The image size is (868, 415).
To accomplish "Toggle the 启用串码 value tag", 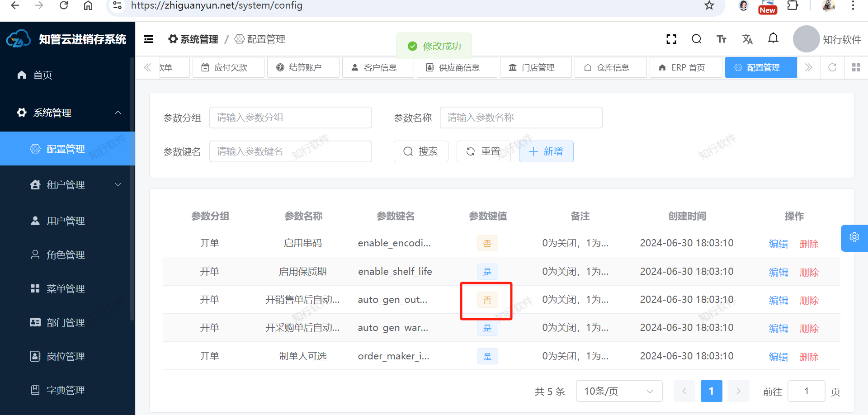I will (x=487, y=244).
